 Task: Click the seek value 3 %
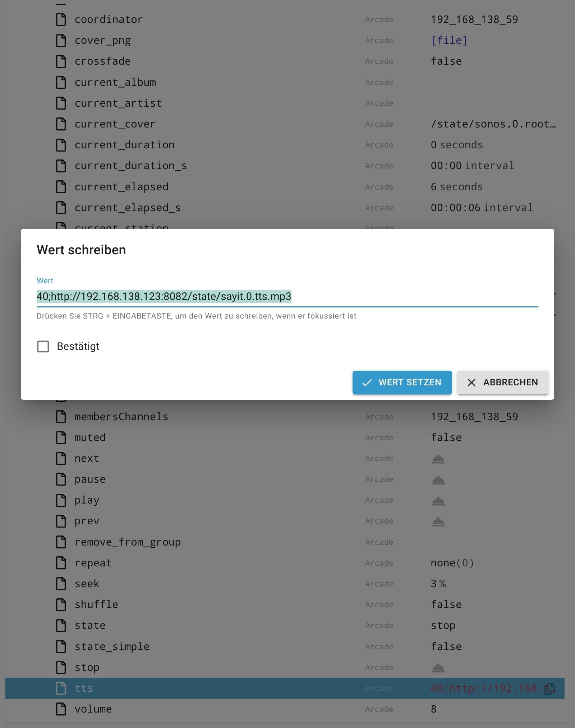click(438, 584)
